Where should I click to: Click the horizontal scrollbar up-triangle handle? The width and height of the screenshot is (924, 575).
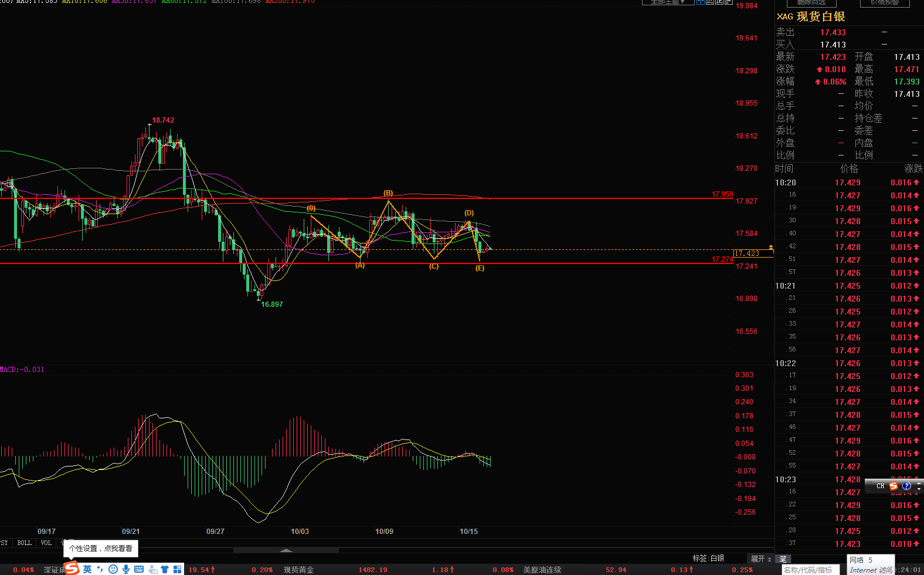click(x=286, y=550)
